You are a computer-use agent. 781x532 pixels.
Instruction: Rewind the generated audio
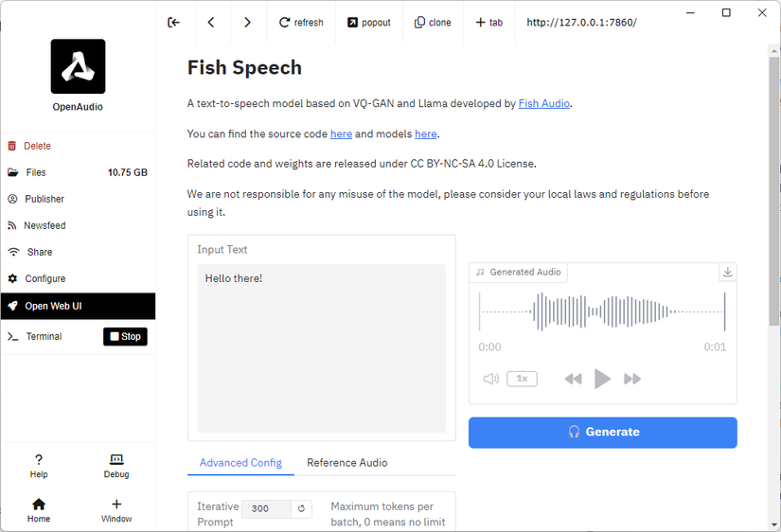(x=573, y=379)
